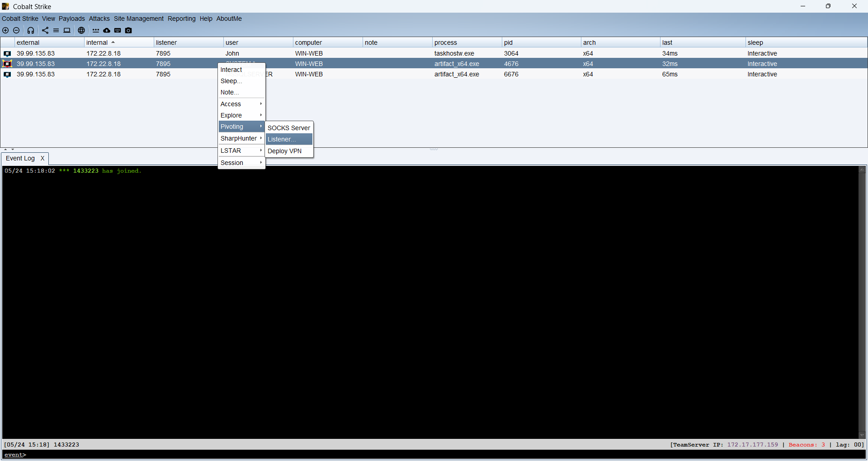
Task: Choose Note... from the context menu
Action: [x=241, y=92]
